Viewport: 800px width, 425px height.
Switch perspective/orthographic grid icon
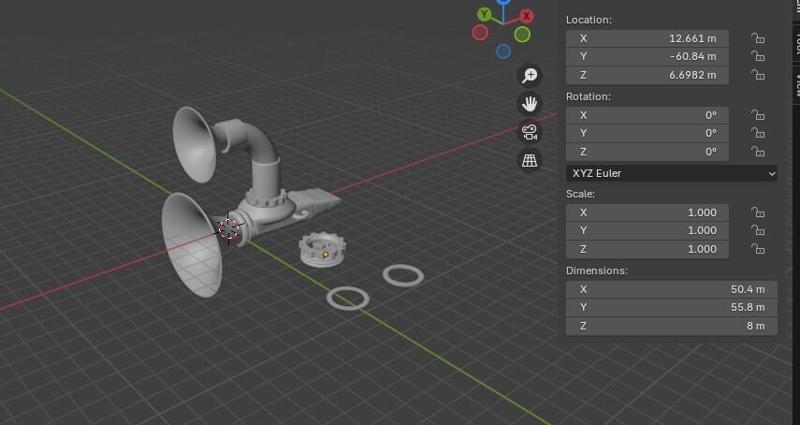(x=530, y=161)
